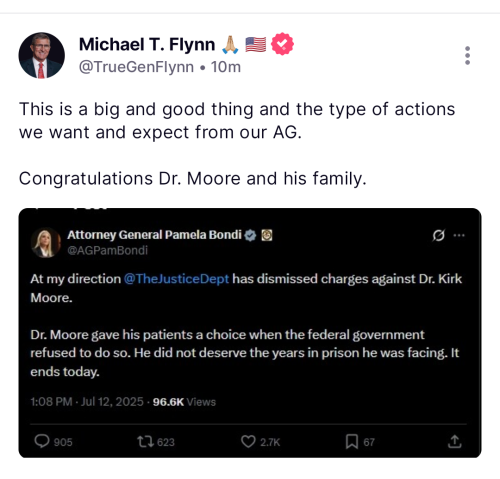The height and width of the screenshot is (479, 500).
Task: Open the embedded Pamela Bondi tweet image
Action: point(250,333)
